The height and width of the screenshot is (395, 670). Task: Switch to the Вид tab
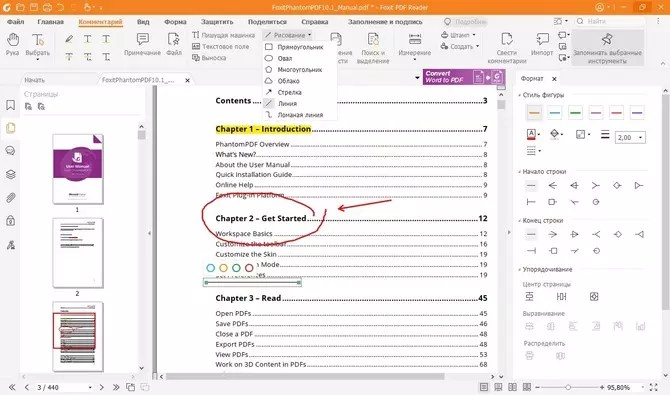tap(143, 21)
